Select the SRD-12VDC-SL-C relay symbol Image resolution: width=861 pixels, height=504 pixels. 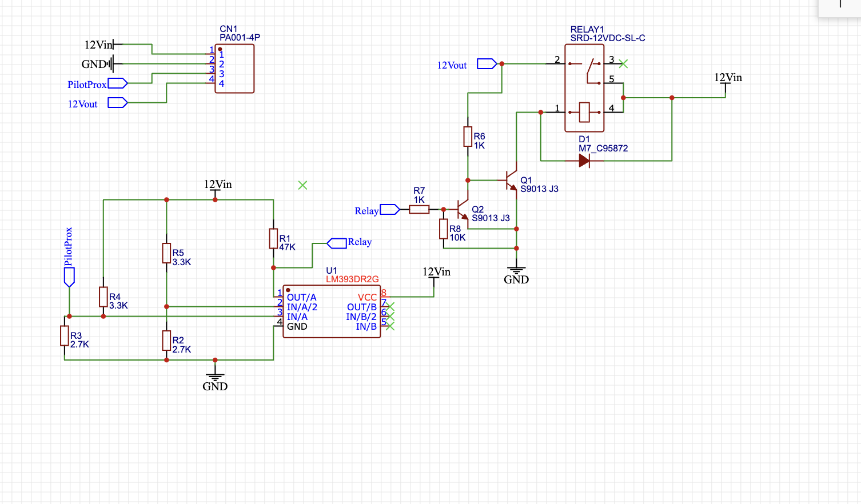[x=584, y=88]
